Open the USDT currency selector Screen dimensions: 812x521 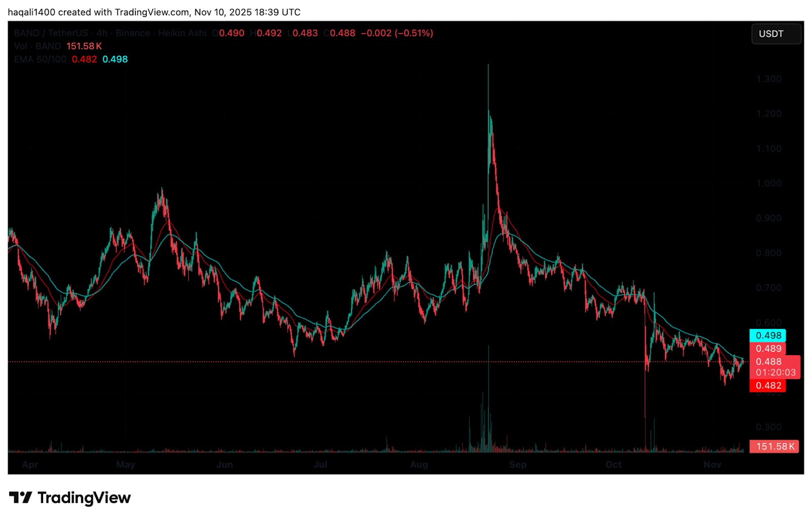[x=775, y=34]
